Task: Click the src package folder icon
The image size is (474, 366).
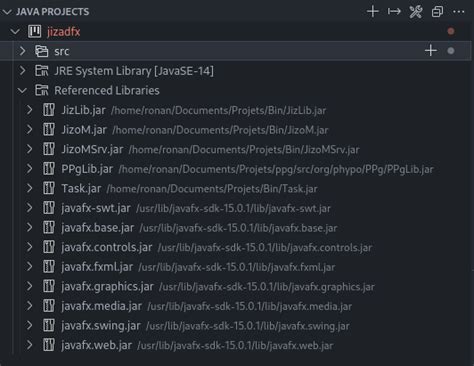Action: click(x=42, y=51)
